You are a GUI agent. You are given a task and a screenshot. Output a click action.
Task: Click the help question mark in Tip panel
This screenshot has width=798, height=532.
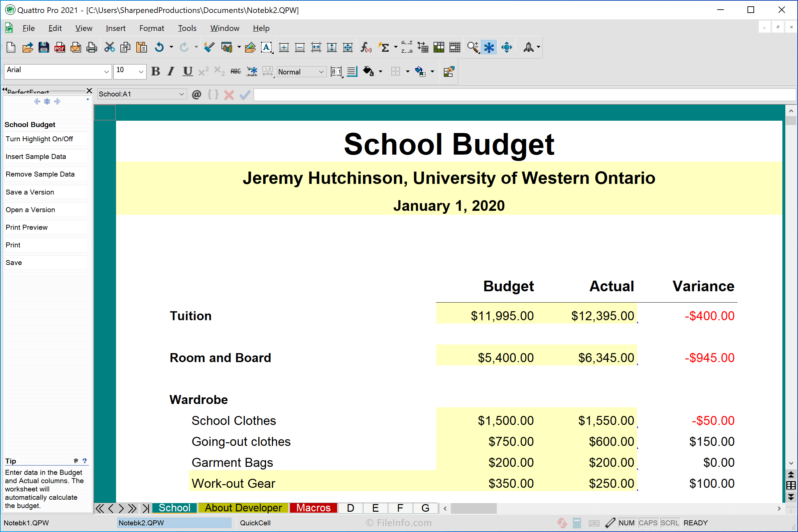[x=85, y=461]
